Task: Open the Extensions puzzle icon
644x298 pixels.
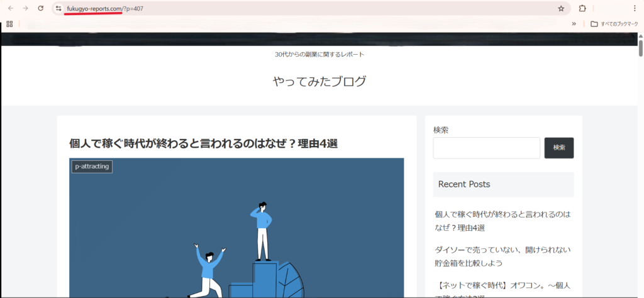Action: [x=582, y=8]
